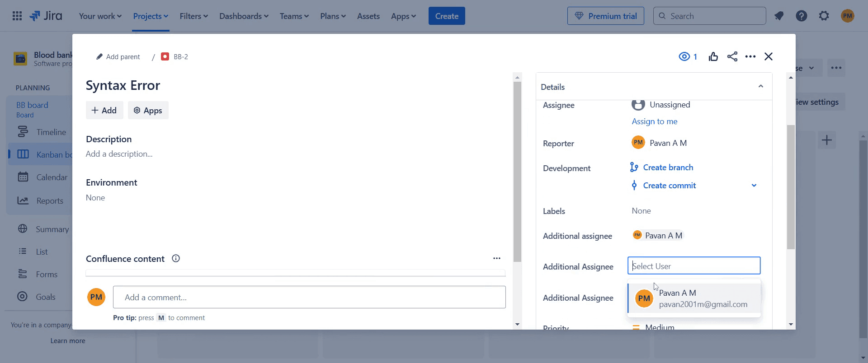
Task: Click the Reporter Pavan A M
Action: pos(659,143)
